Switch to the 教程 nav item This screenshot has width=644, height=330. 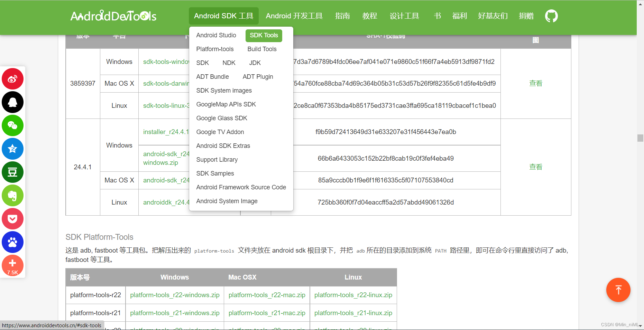point(369,16)
